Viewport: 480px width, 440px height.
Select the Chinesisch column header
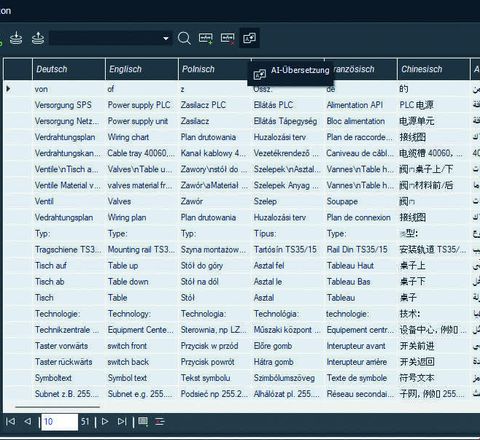pos(433,69)
